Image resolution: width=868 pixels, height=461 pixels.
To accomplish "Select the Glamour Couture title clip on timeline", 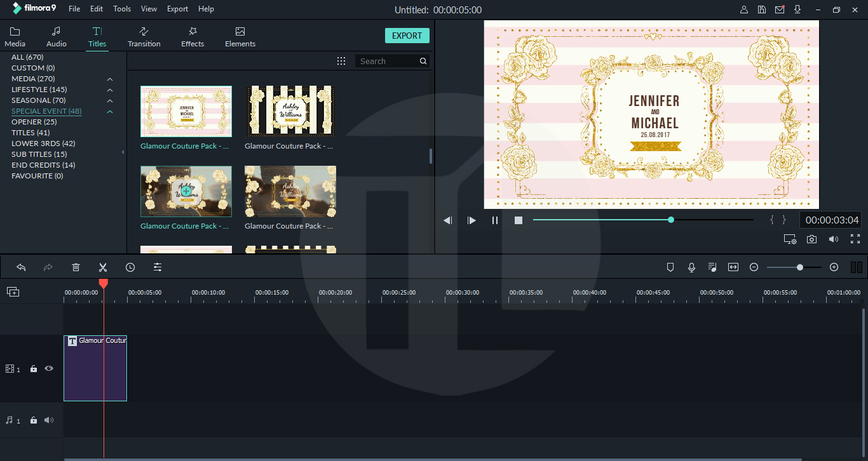I will tap(95, 368).
